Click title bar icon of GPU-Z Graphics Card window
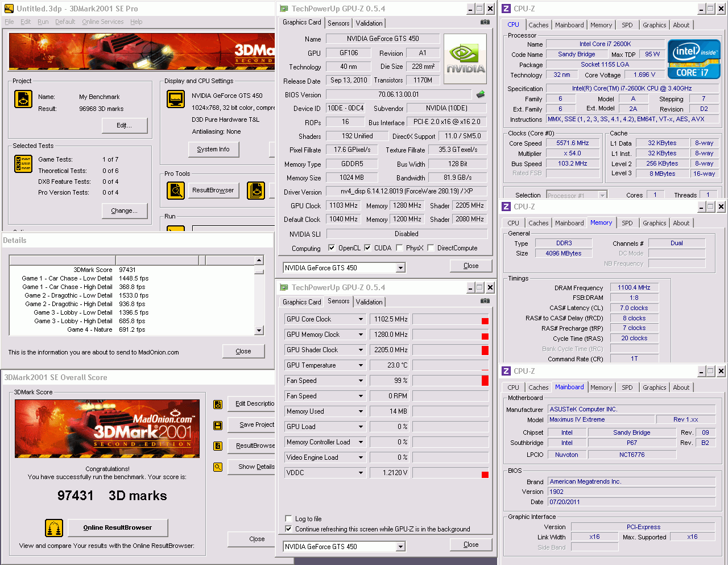 point(284,9)
